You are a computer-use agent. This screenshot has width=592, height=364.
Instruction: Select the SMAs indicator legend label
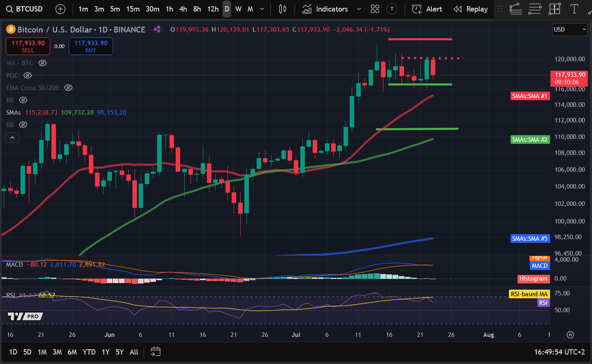(x=14, y=112)
